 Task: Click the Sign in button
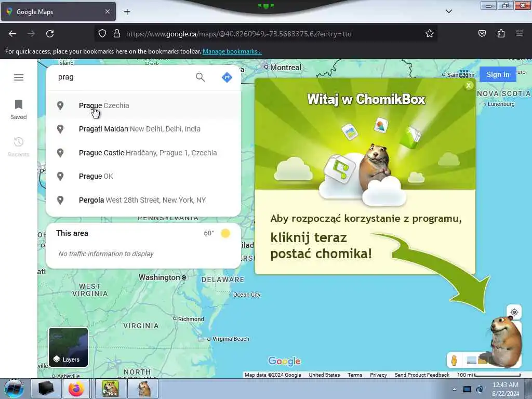point(498,74)
